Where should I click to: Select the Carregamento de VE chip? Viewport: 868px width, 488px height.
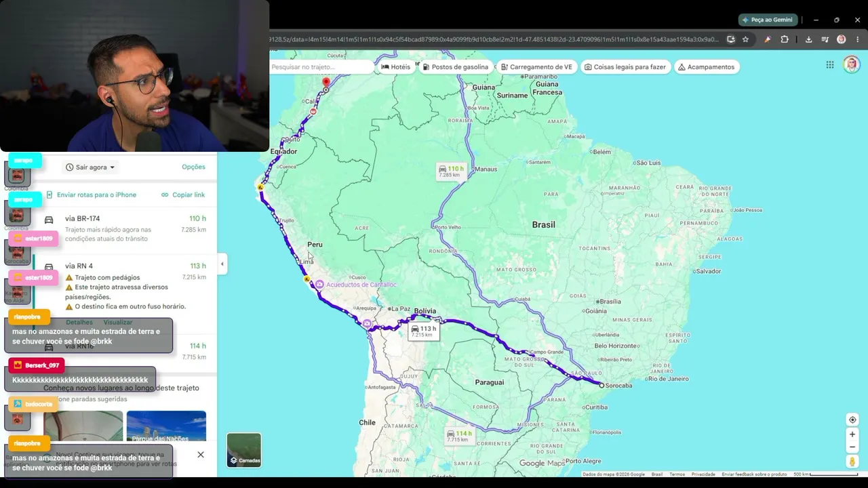[536, 67]
